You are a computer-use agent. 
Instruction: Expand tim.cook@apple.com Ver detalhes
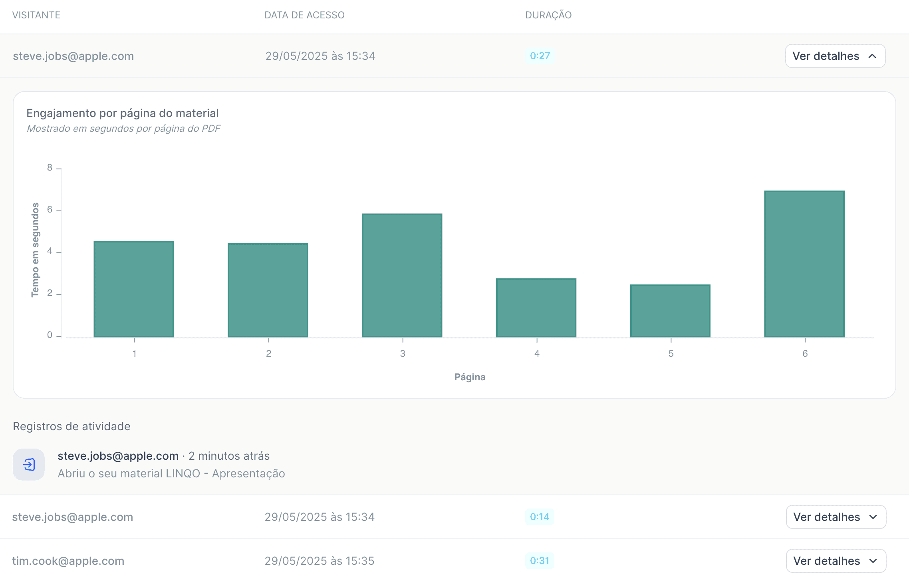pos(836,561)
